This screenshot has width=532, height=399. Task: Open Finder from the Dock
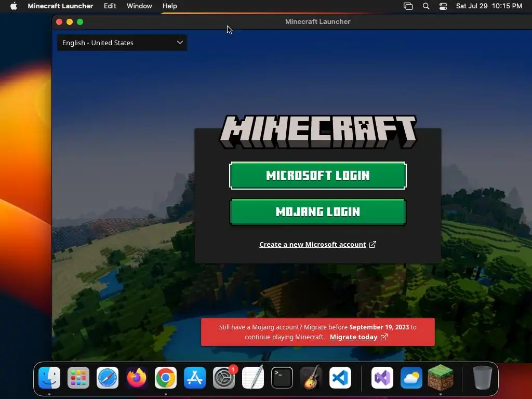[49, 378]
